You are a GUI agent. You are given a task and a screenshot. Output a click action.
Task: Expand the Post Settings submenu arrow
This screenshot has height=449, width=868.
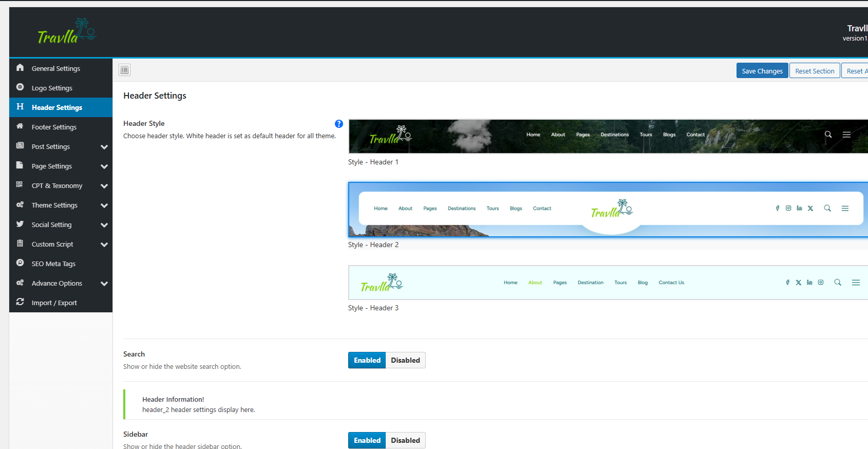[x=104, y=147]
